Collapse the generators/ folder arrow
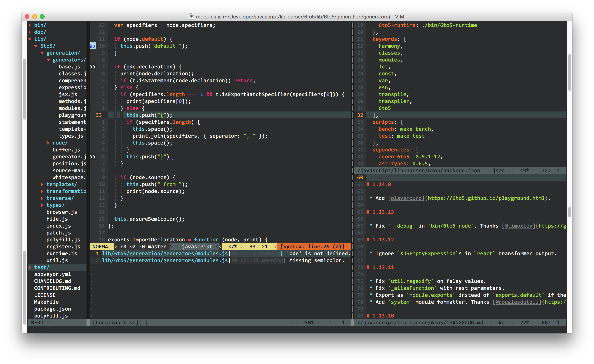This screenshot has width=594, height=364. 48,60
